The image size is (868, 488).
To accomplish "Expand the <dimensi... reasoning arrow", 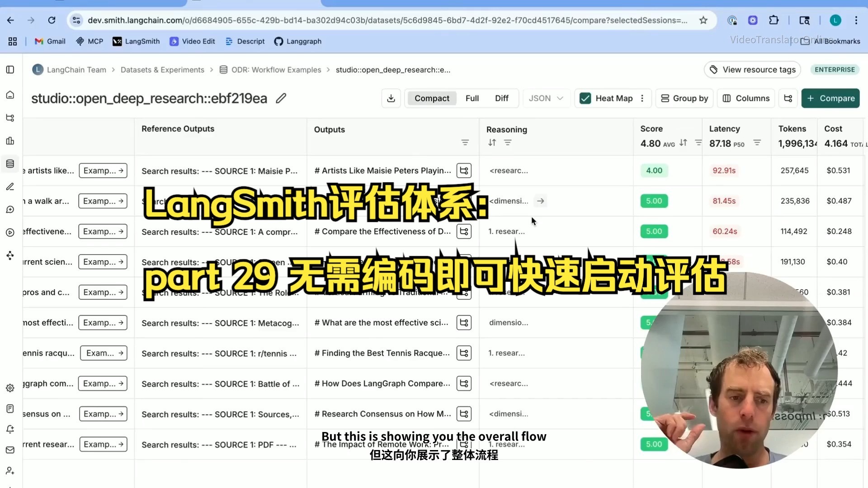I will click(540, 201).
